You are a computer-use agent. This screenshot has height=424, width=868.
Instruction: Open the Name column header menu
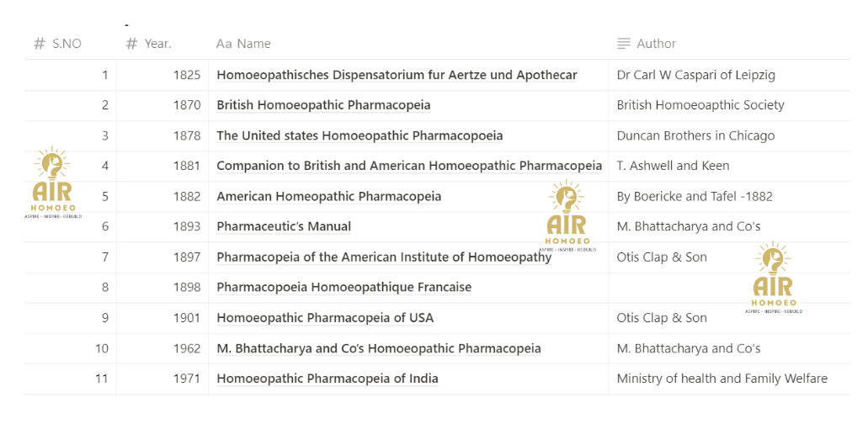point(408,44)
